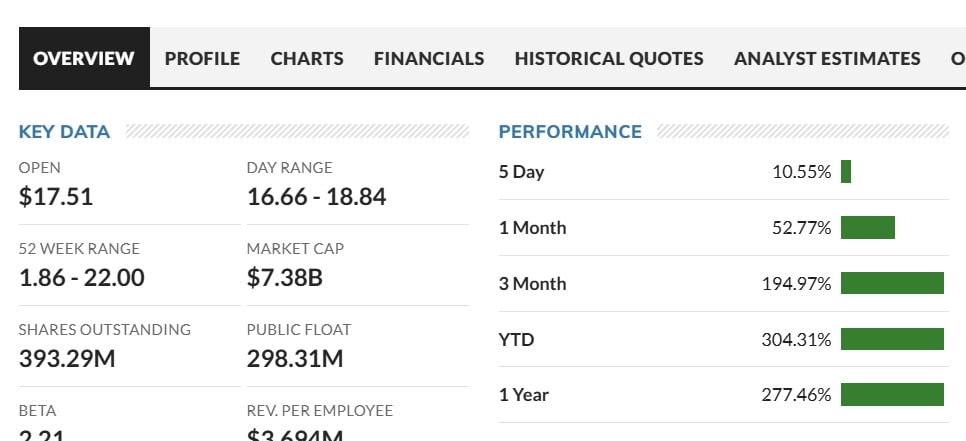Click the 52 Week Range value
This screenshot has width=966, height=441.
(82, 278)
